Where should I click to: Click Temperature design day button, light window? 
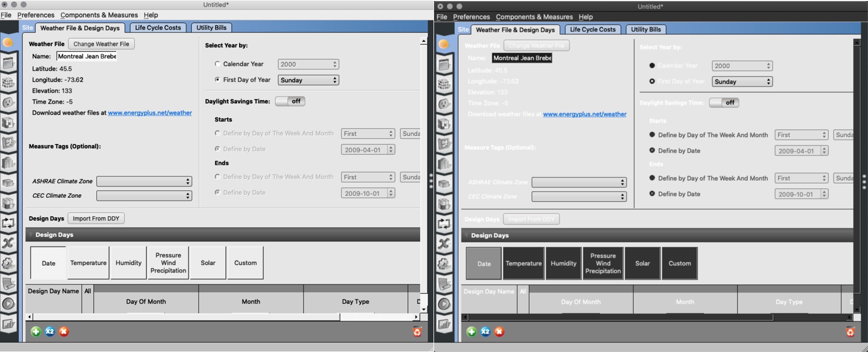click(x=88, y=263)
